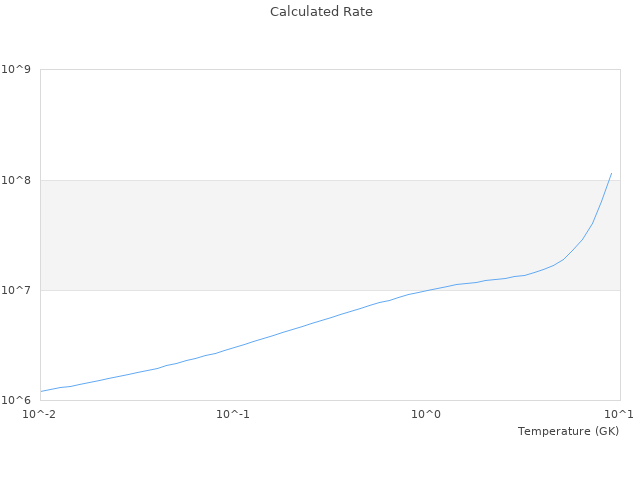Click the 10^7 y-axis tick label
The width and height of the screenshot is (640, 480).
pos(17,290)
